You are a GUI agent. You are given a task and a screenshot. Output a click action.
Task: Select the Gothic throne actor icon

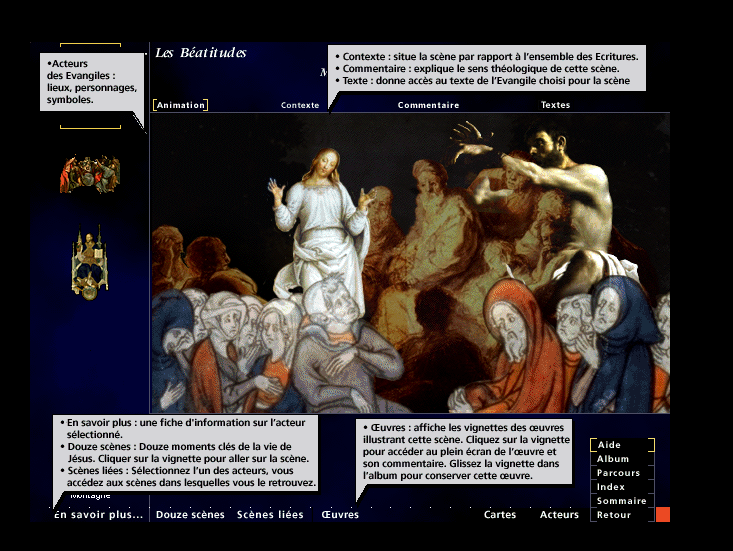point(89,261)
